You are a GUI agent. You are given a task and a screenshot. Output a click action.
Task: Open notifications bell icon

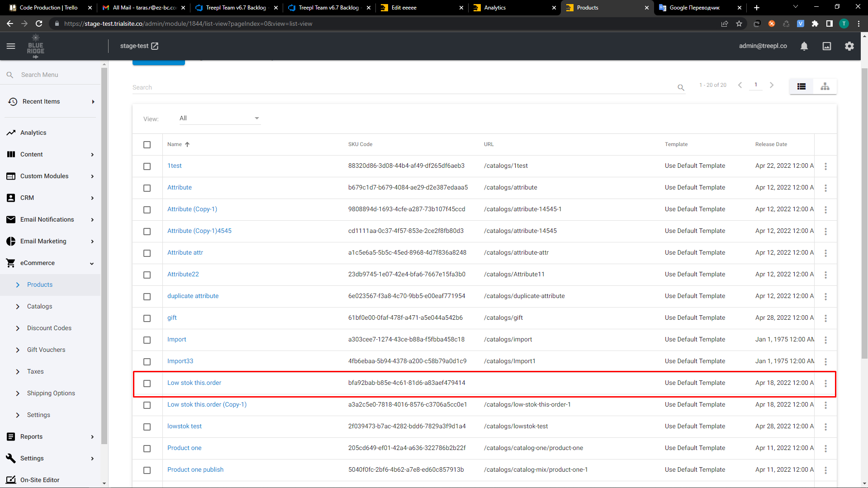pyautogui.click(x=804, y=46)
